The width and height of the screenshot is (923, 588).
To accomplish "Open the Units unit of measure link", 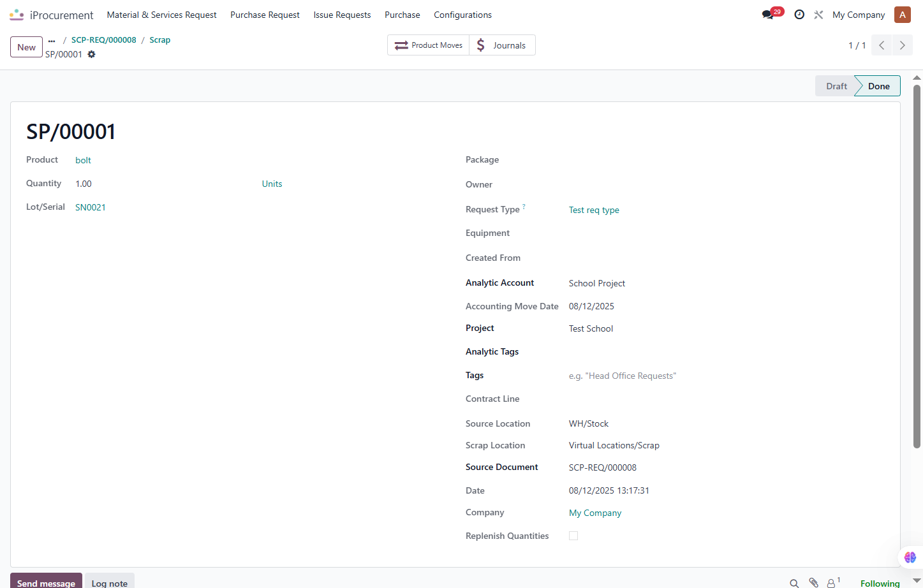I will tap(272, 184).
